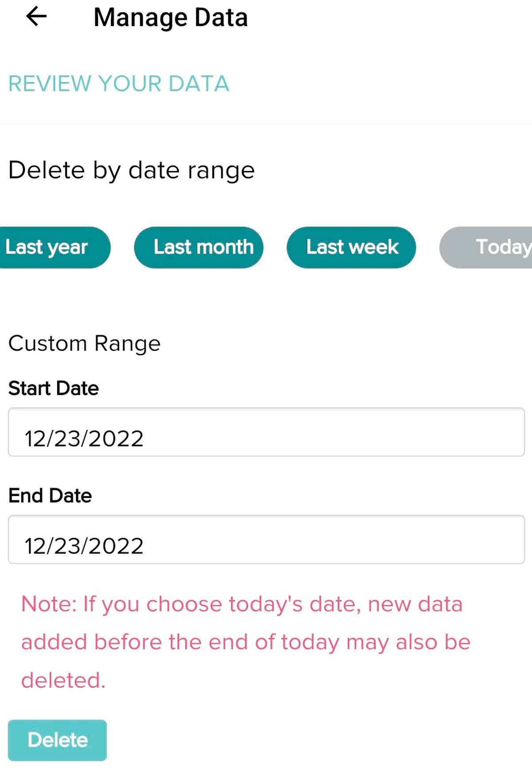The image size is (532, 768).
Task: Click the End Date label
Action: (x=50, y=495)
